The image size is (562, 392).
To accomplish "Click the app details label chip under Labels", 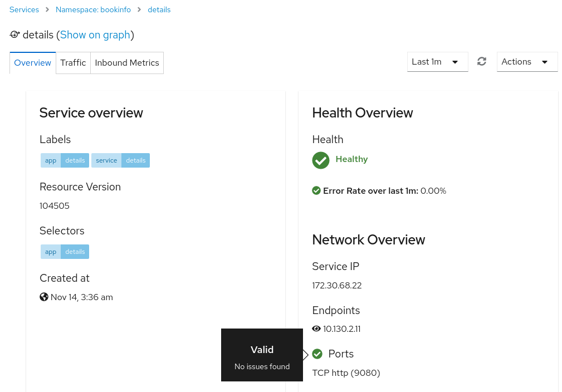I will coord(65,160).
